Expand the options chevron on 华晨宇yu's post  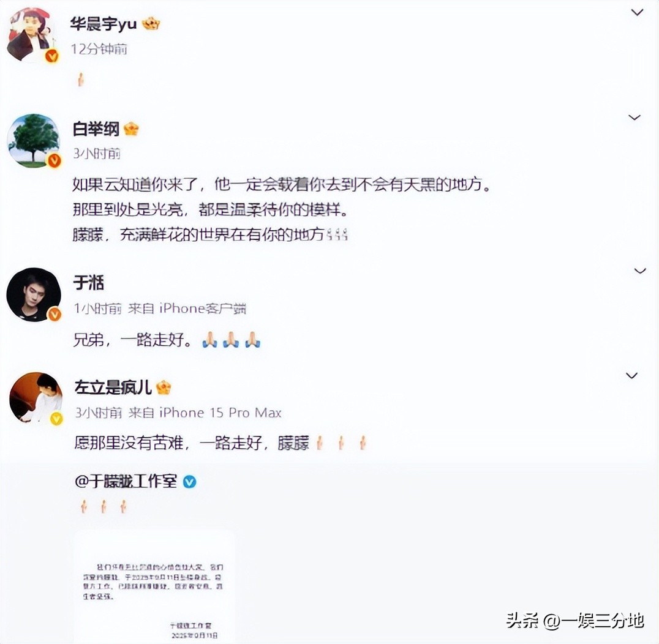tap(637, 13)
